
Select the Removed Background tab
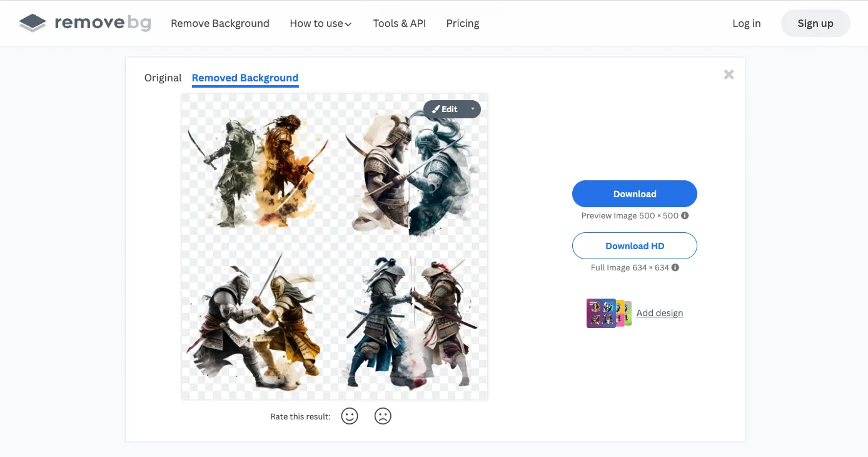pyautogui.click(x=245, y=78)
